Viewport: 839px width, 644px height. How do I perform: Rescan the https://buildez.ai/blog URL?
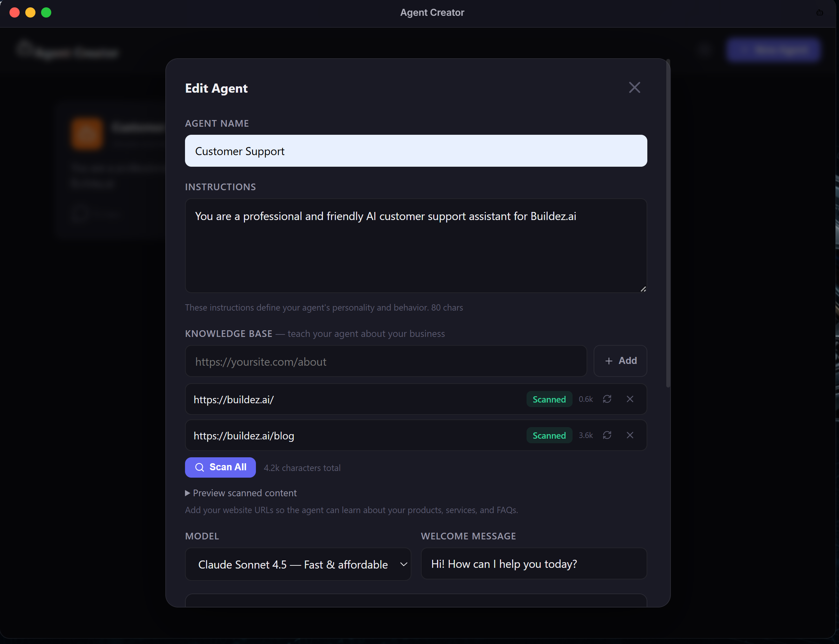tap(607, 435)
